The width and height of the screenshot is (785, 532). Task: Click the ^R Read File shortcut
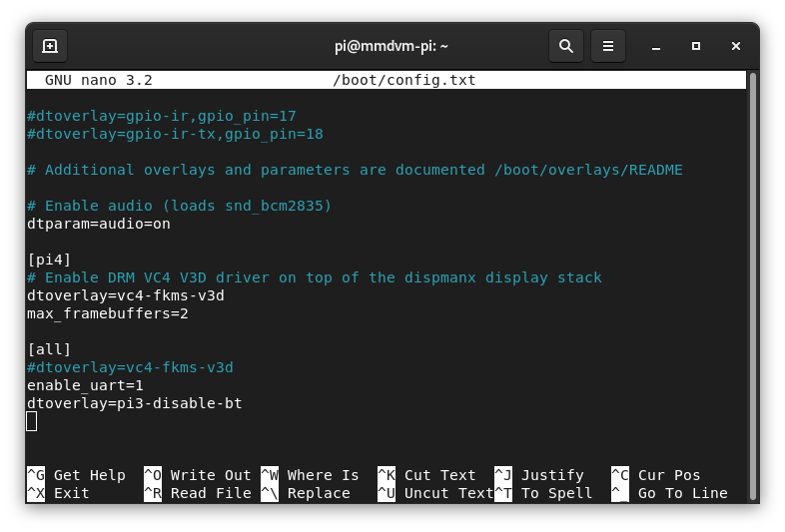pos(198,493)
